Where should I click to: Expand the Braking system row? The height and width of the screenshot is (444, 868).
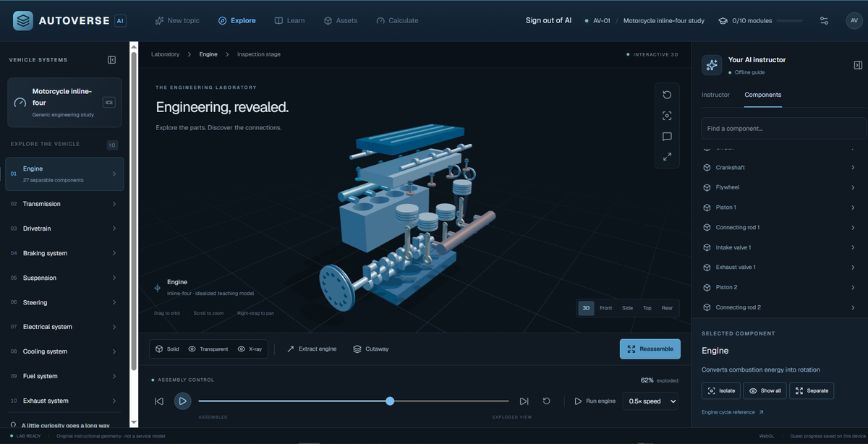pyautogui.click(x=64, y=253)
